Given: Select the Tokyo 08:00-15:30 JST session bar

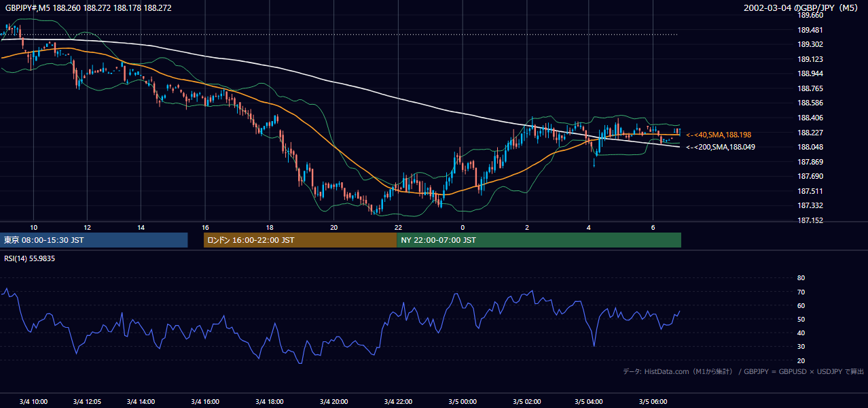Looking at the screenshot, I should pos(94,240).
